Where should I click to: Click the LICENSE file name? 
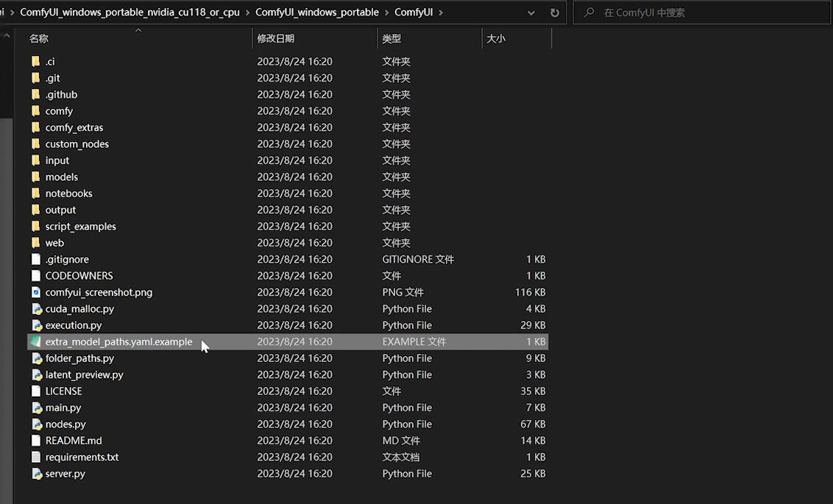pyautogui.click(x=64, y=391)
